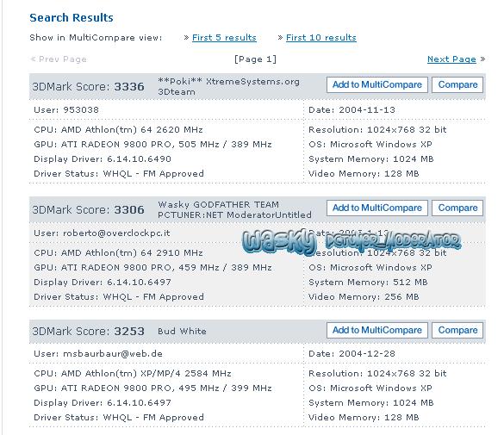This screenshot has height=435, width=504.
Task: Click Date: 2004-12-28
Action: coord(352,354)
